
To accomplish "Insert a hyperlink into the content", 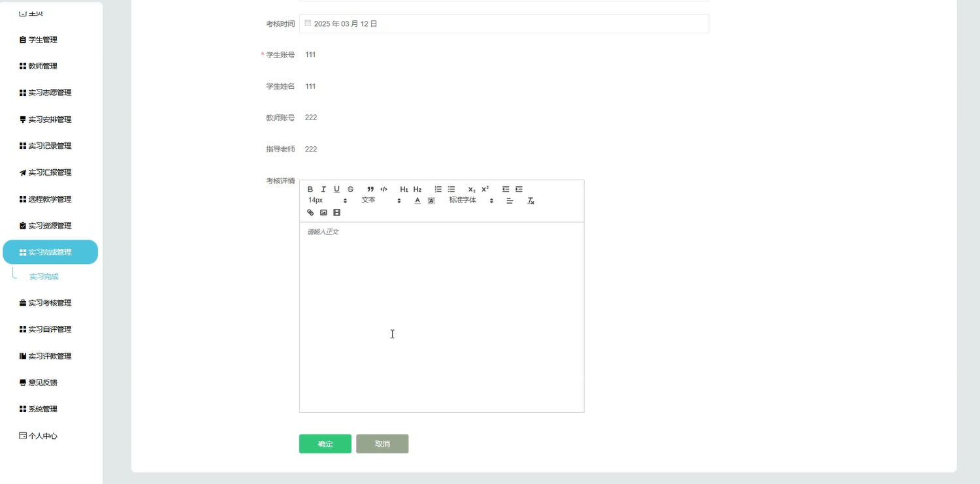I will (x=310, y=212).
